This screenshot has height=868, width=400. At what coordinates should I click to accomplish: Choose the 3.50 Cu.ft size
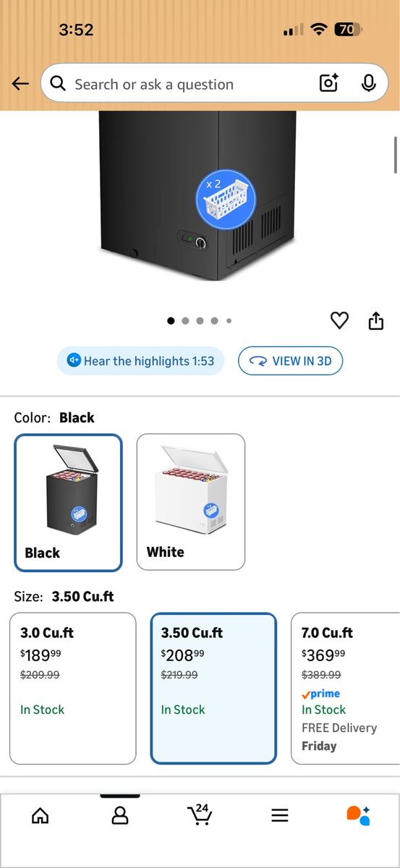click(213, 689)
